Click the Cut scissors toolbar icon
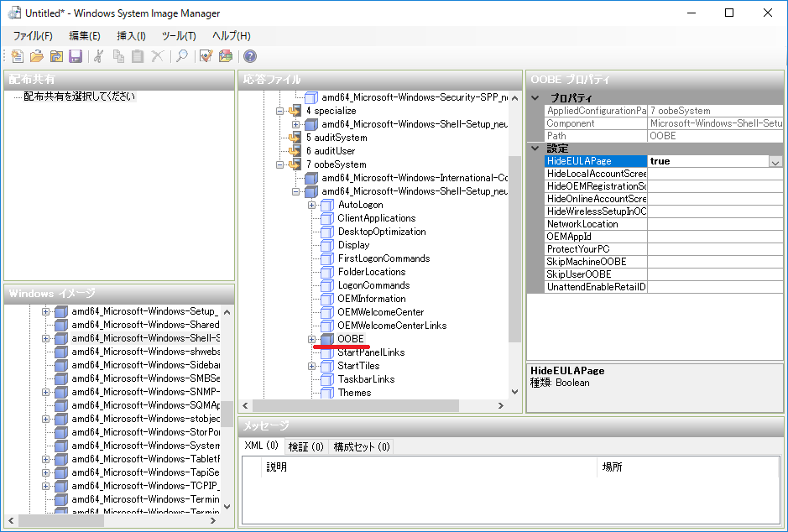The image size is (788, 532). [x=99, y=56]
